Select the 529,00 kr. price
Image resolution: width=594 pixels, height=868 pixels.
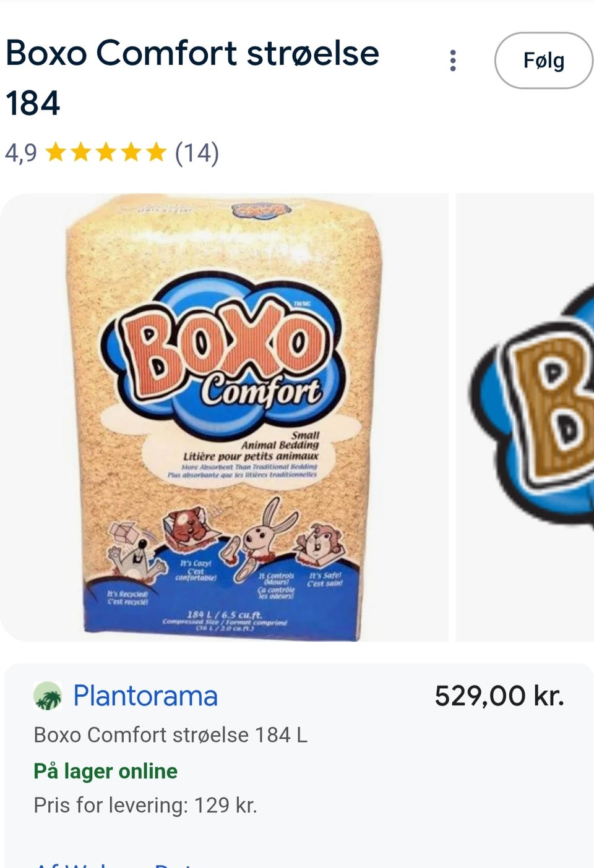click(x=499, y=696)
